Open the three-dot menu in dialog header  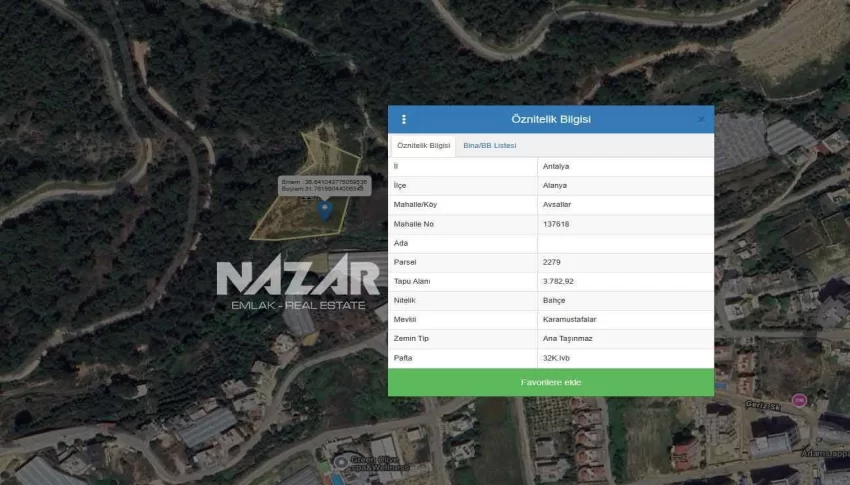(403, 119)
